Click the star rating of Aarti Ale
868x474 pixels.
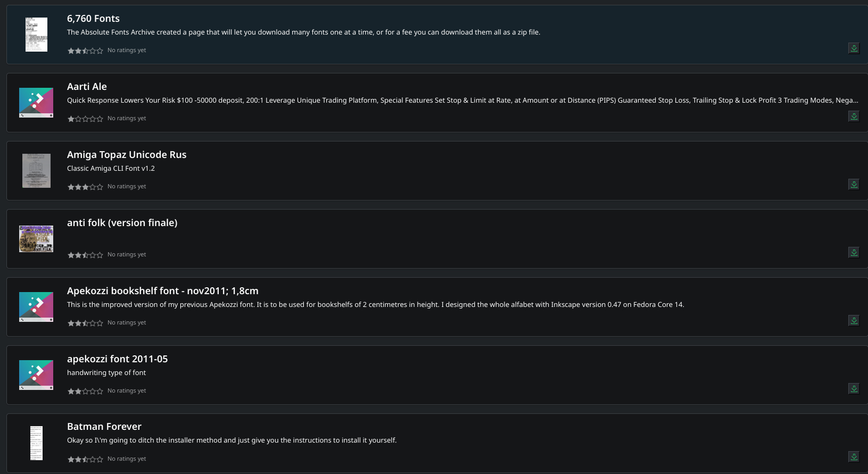(85, 119)
